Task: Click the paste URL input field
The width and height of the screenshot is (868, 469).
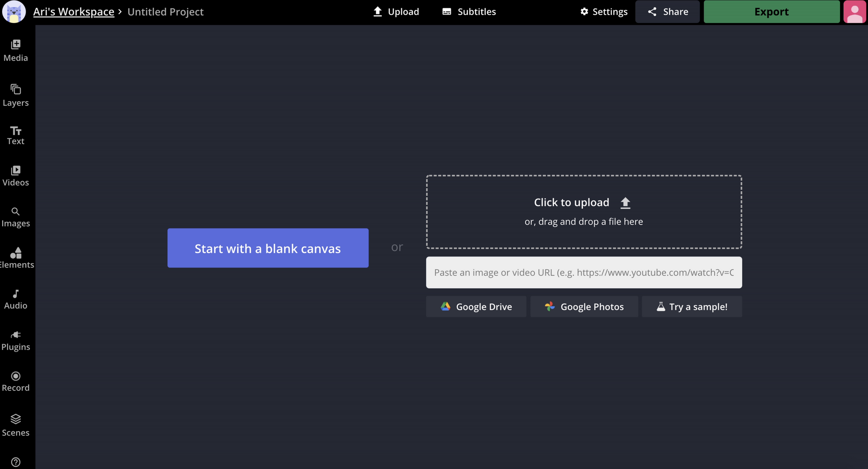Action: 584,272
